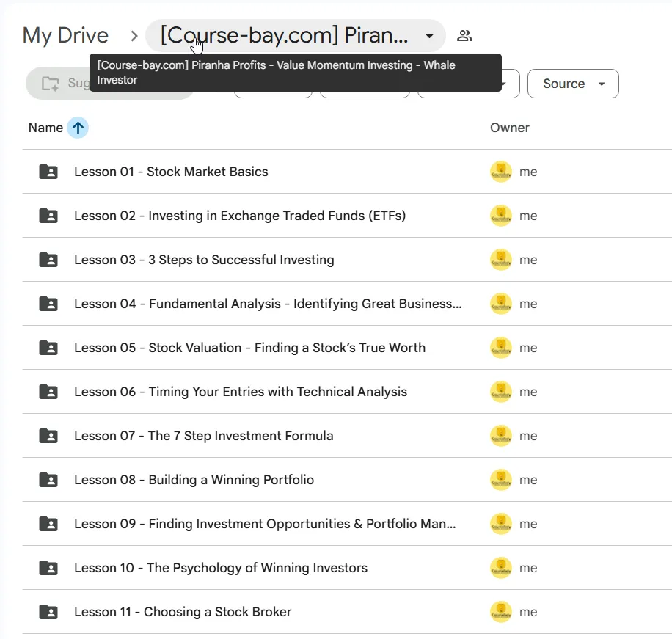Click the shared folder icon for Lesson 02
This screenshot has height=639, width=672.
click(48, 216)
